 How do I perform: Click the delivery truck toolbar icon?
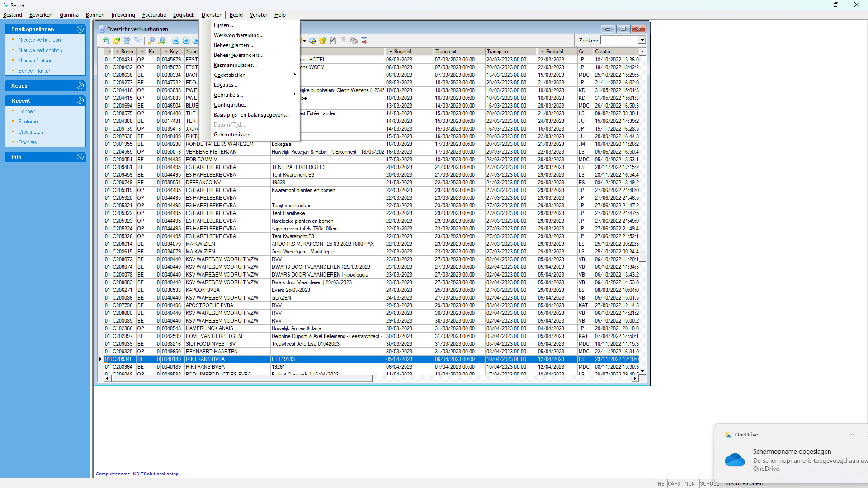click(312, 41)
